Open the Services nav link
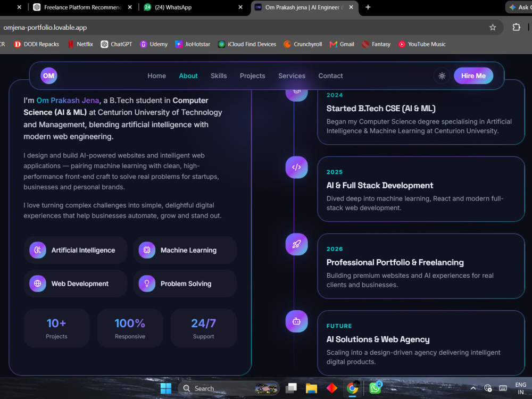This screenshot has width=532, height=399. [x=292, y=76]
